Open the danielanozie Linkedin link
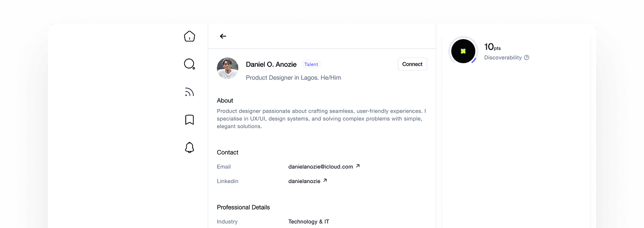 coord(304,181)
